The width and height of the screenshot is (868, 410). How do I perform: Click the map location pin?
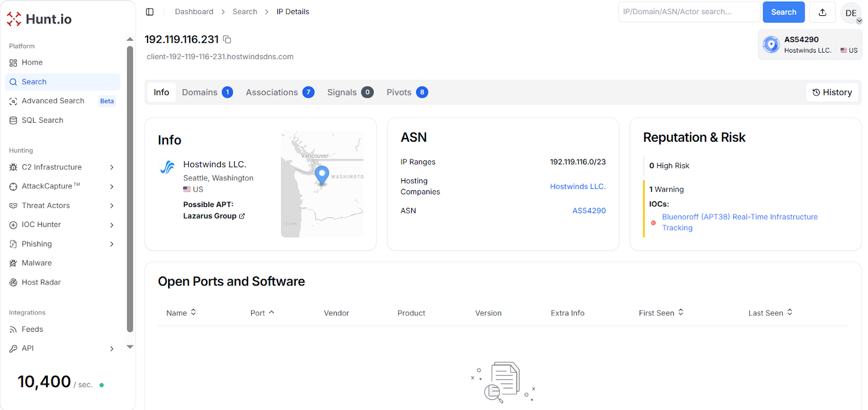coord(322,174)
